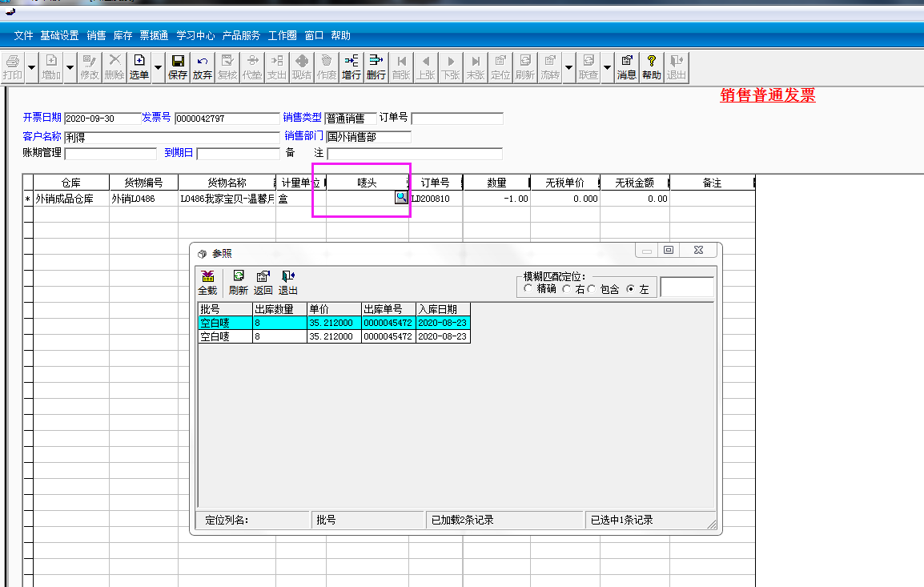Viewport: 924px width, 587px height.
Task: Expand the 选单 dropdown arrow
Action: (x=158, y=67)
